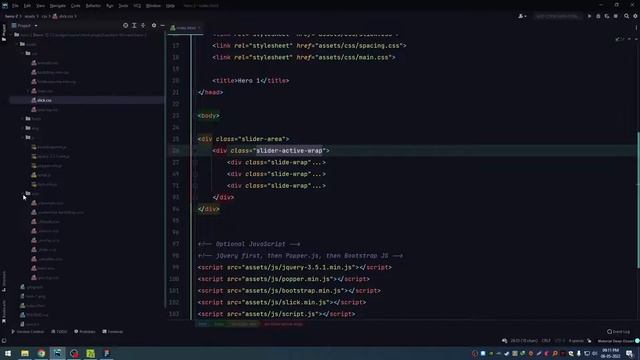Open the Event Log panel
Image resolution: width=640 pixels, height=360 pixels.
pyautogui.click(x=618, y=331)
